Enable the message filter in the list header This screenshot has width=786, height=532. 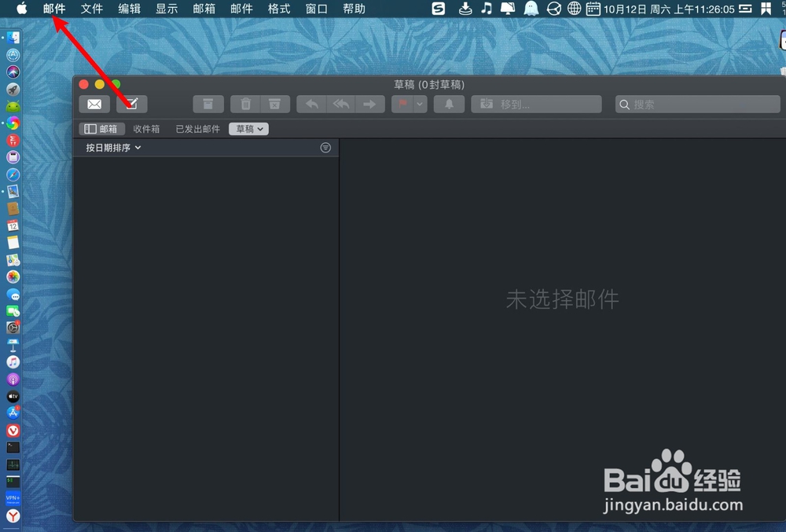point(325,147)
